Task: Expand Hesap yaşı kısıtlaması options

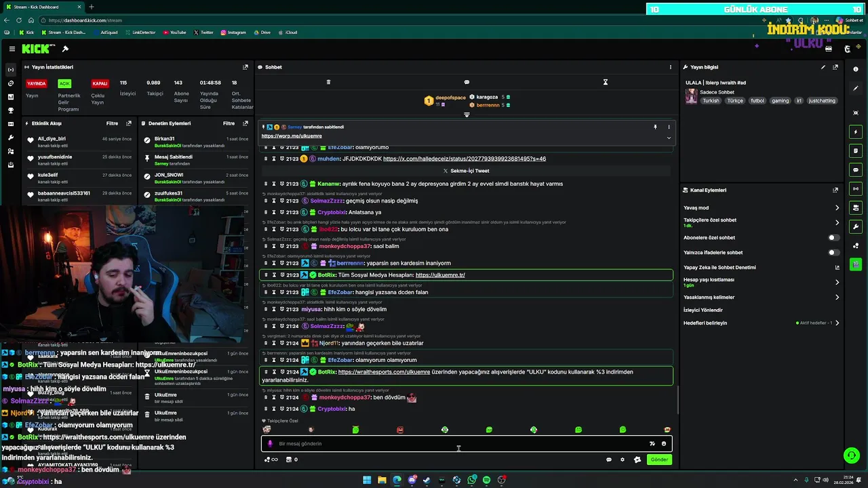Action: click(x=837, y=282)
